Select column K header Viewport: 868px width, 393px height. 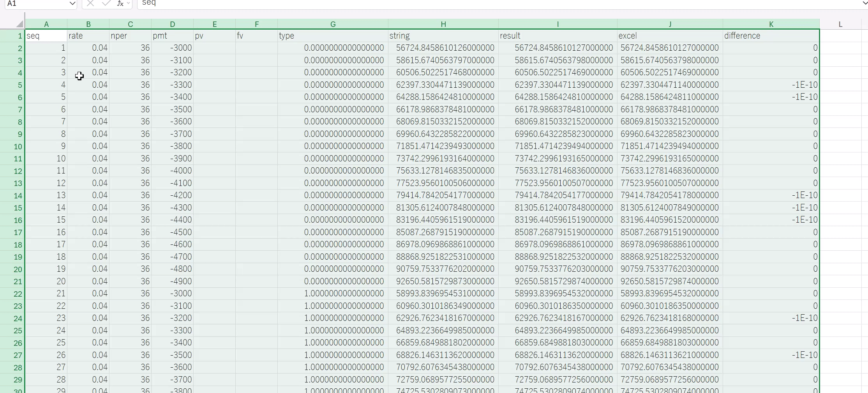[x=771, y=24]
